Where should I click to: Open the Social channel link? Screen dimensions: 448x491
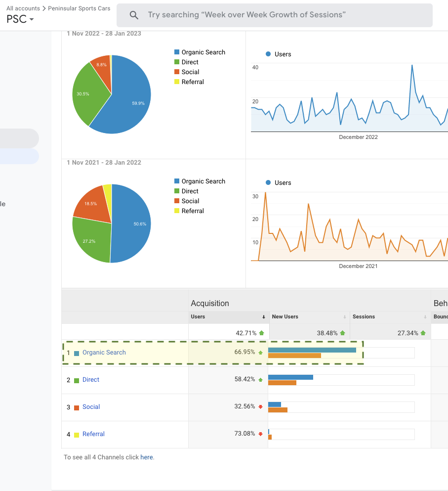91,407
